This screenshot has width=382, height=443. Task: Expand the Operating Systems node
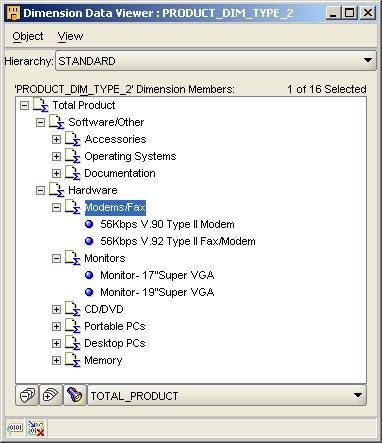(x=56, y=156)
